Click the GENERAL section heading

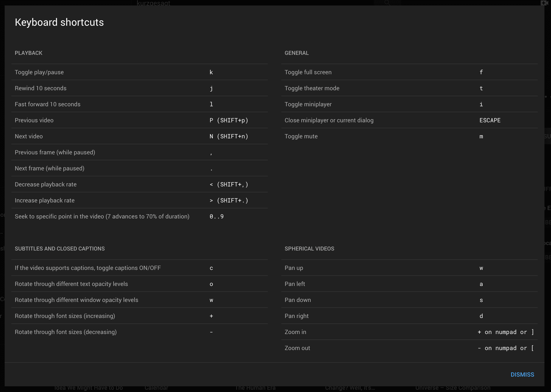click(296, 53)
